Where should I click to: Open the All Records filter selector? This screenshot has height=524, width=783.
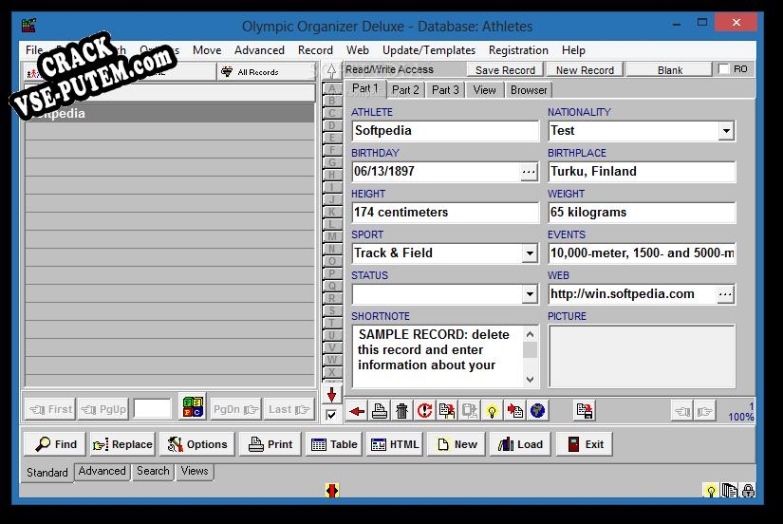[266, 72]
